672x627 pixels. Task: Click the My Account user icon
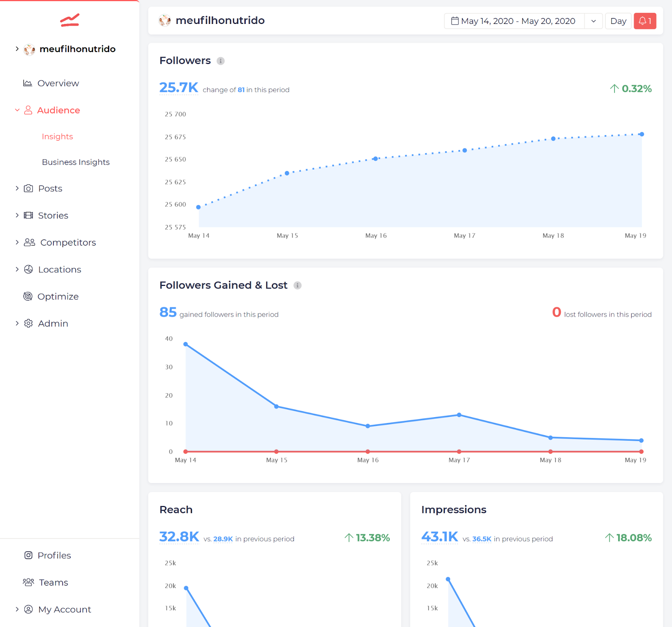28,609
